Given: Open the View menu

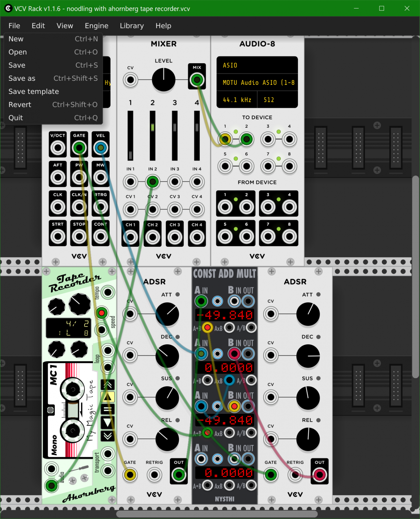Looking at the screenshot, I should click(x=65, y=26).
